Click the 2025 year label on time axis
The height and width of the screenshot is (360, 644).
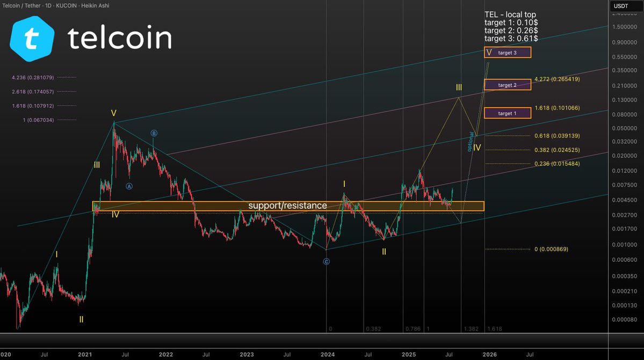(409, 354)
